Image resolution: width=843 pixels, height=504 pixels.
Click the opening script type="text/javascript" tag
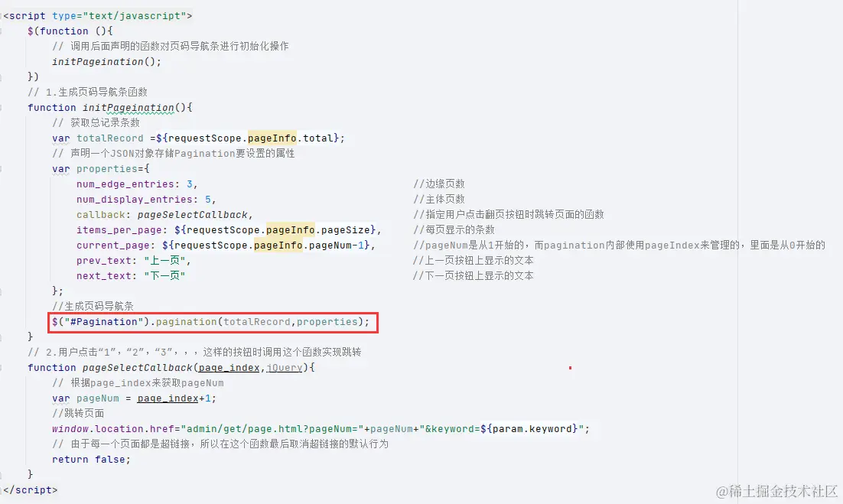point(98,15)
